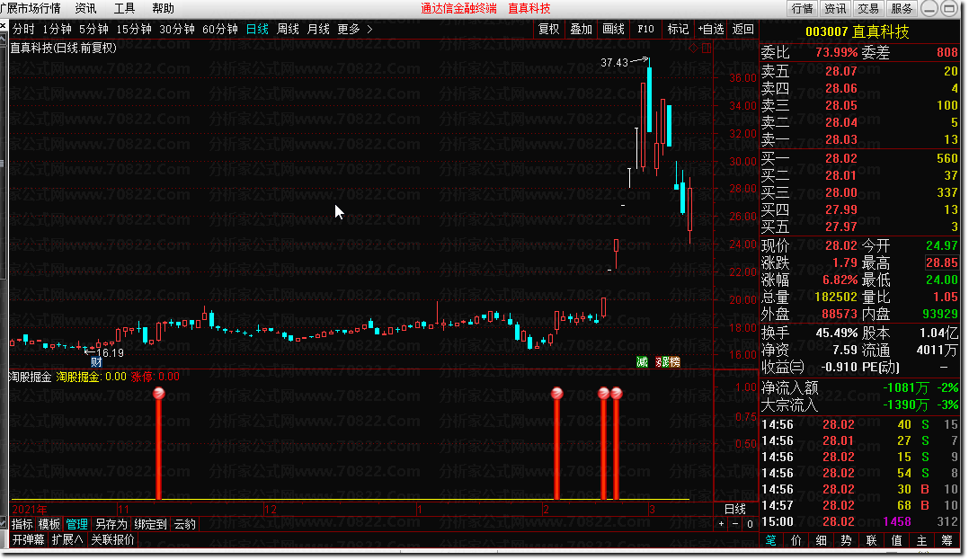Select the 价 price tab

[796, 540]
